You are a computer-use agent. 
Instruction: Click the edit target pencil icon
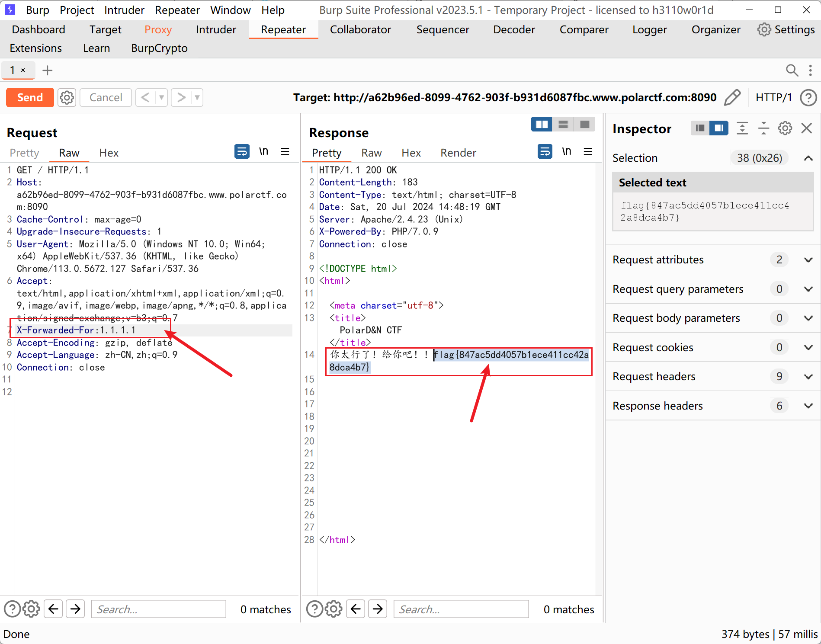click(732, 98)
